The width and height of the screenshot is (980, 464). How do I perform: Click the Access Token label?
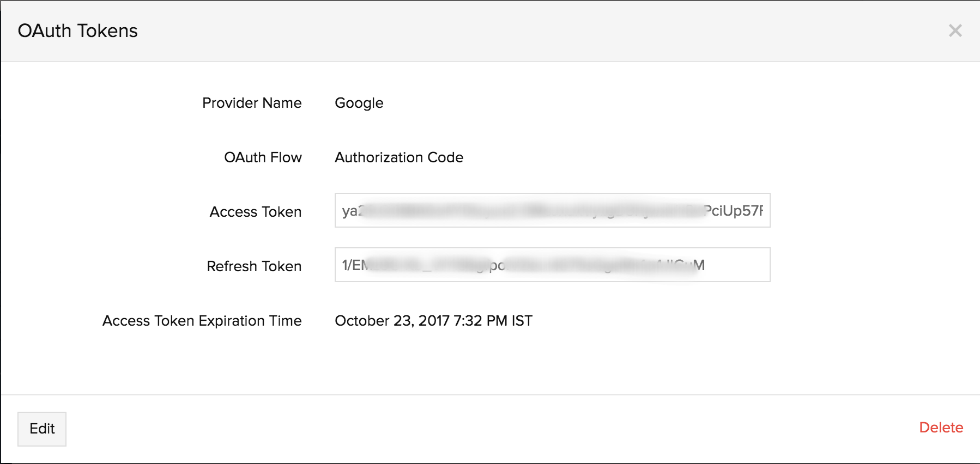(255, 212)
